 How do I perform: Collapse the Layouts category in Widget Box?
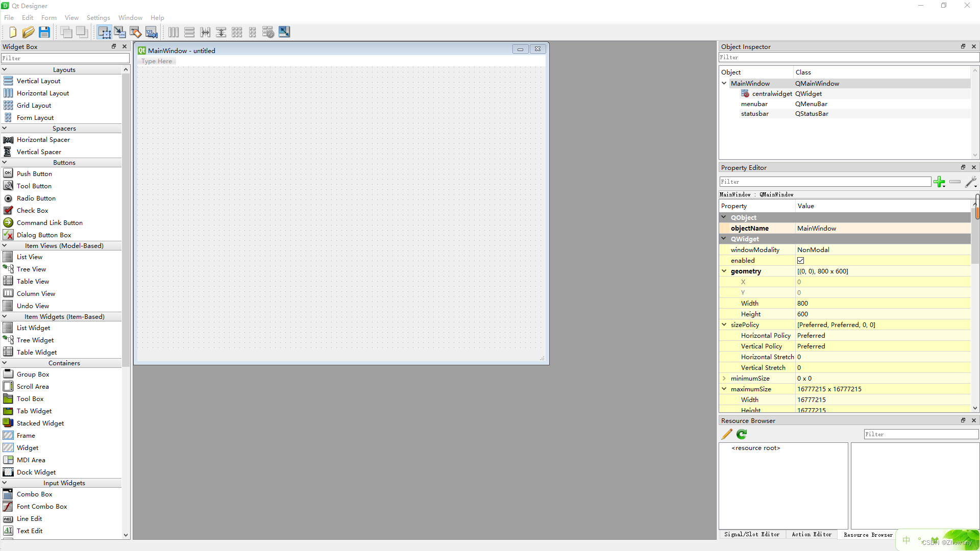point(5,70)
